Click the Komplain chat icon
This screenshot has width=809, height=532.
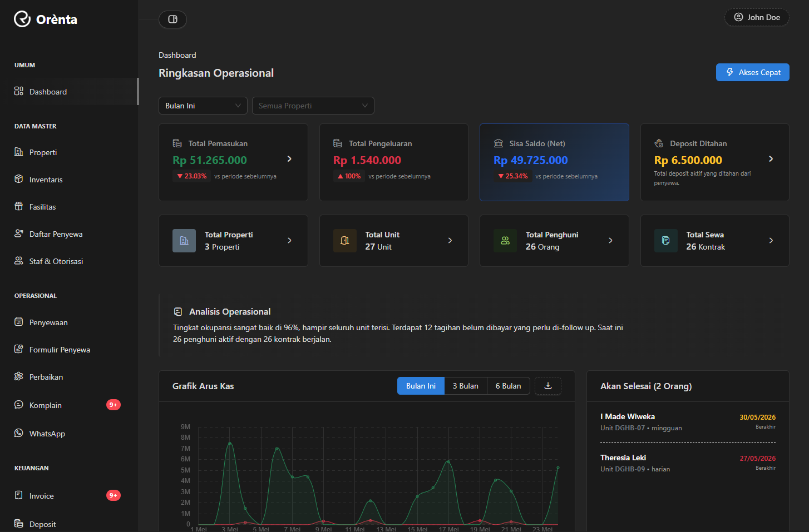point(19,405)
